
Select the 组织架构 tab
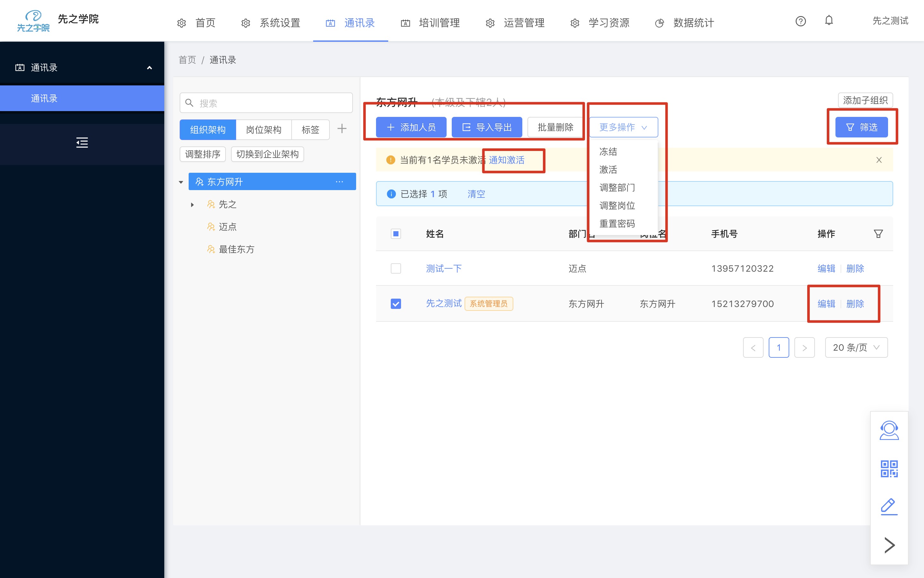pyautogui.click(x=208, y=130)
